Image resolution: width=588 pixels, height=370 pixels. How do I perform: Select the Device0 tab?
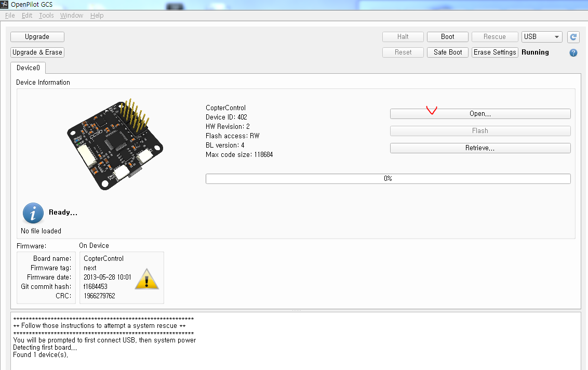[28, 68]
